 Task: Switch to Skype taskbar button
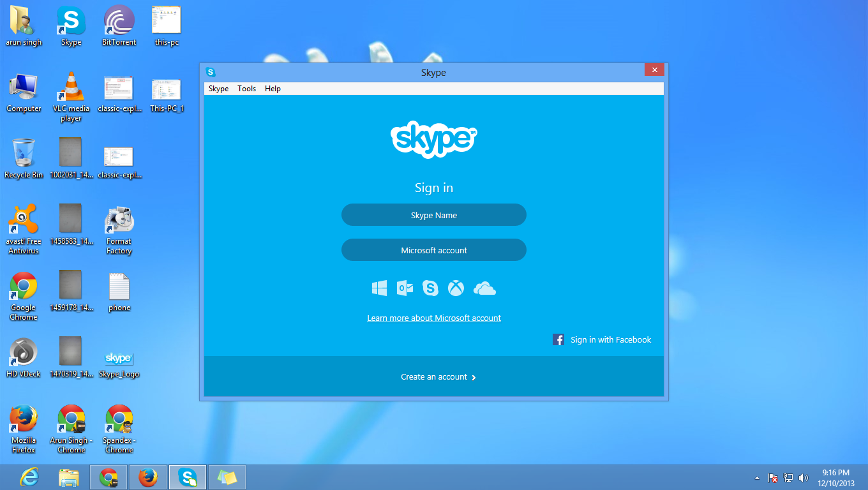tap(188, 477)
